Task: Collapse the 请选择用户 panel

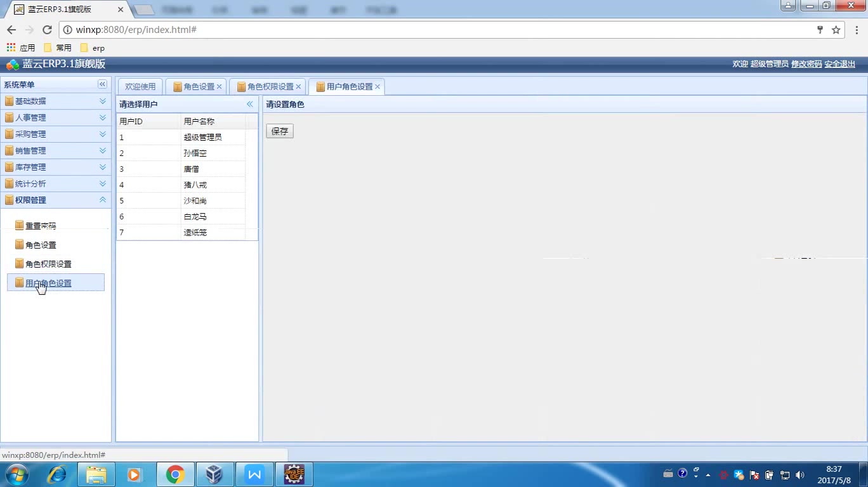Action: click(x=250, y=104)
